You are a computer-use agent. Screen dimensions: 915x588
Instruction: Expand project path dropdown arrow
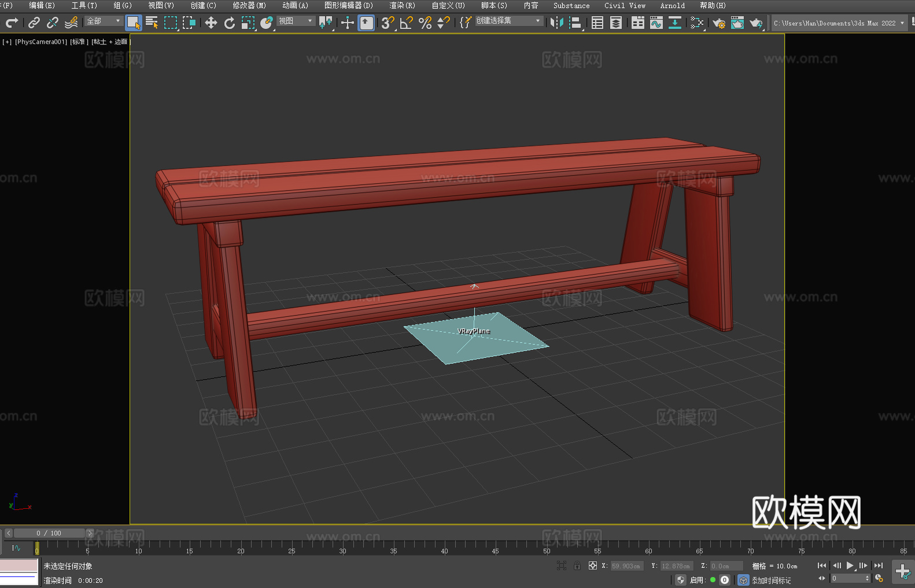pyautogui.click(x=902, y=23)
